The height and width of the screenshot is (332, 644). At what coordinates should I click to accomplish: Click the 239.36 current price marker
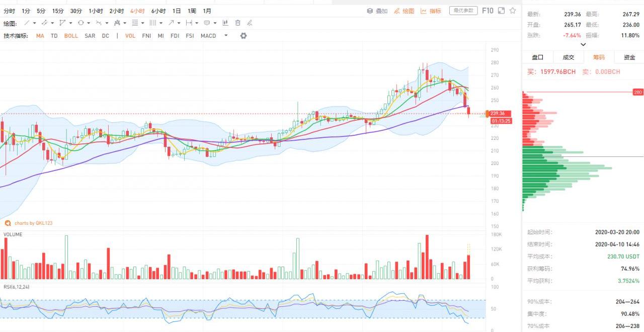pos(500,114)
